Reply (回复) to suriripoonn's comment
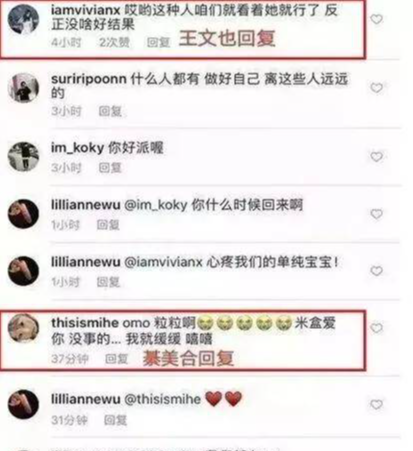This screenshot has width=413, height=451. pyautogui.click(x=110, y=111)
